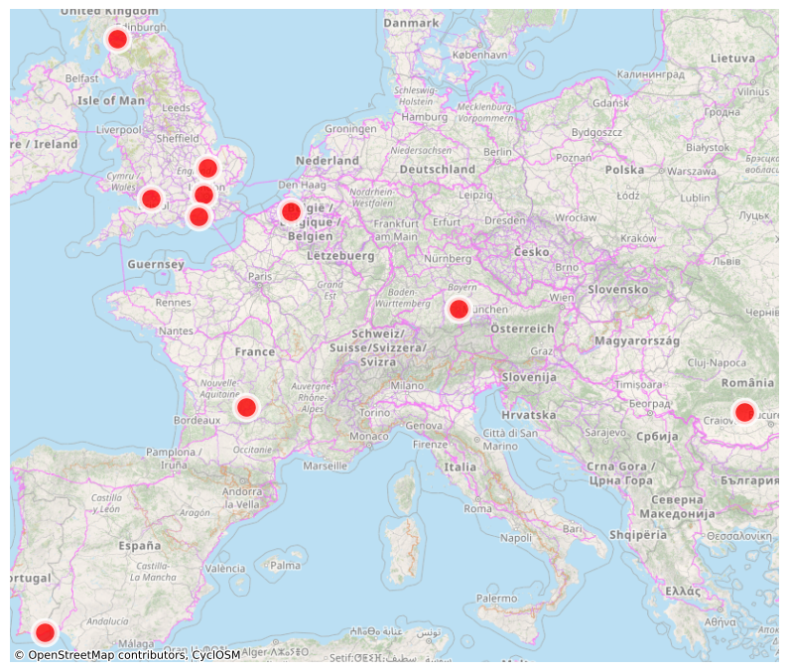
Task: Click the Liverpool city label
Action: pyautogui.click(x=119, y=130)
